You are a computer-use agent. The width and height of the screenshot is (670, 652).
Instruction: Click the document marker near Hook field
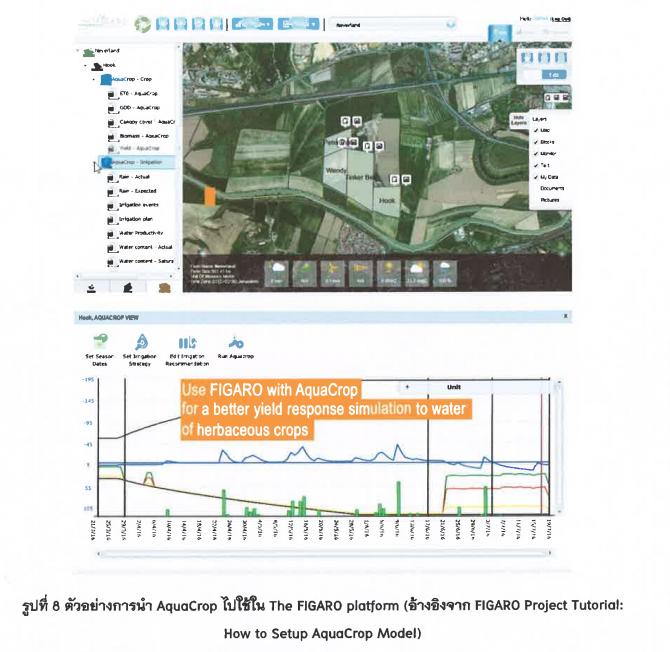394,179
